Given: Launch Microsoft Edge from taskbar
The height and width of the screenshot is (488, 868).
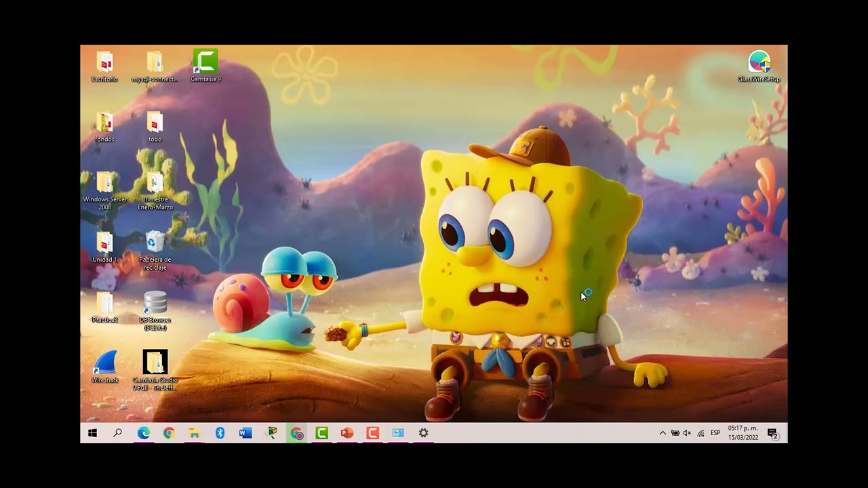Looking at the screenshot, I should click(143, 433).
